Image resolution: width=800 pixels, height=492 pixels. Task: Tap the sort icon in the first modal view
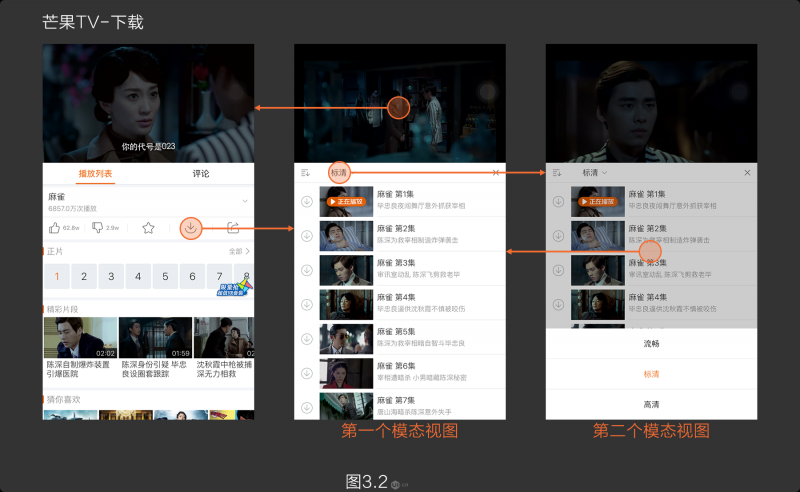tap(305, 173)
